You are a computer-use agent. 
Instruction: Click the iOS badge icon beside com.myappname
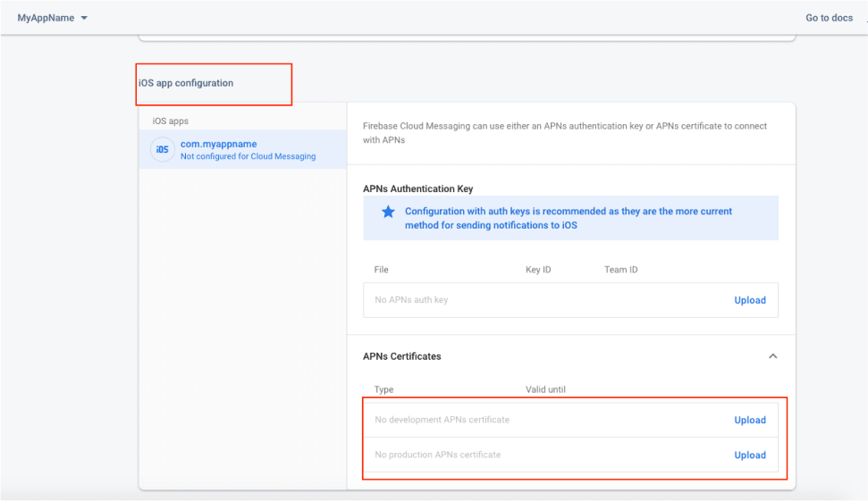click(x=162, y=150)
